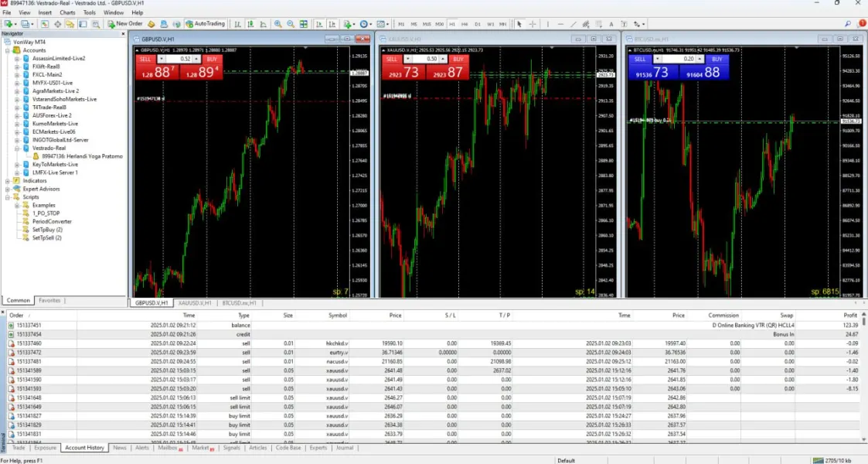Select the Horizontal Line drawing tool
This screenshot has width=868, height=464.
pyautogui.click(x=560, y=24)
